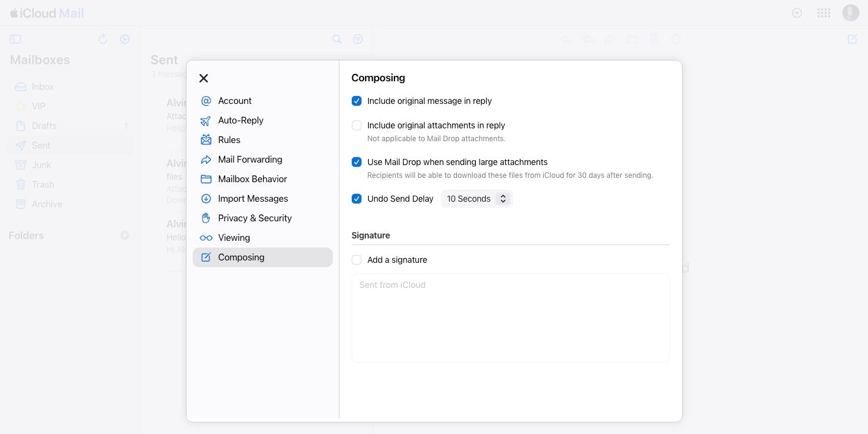Expand the search options in the sidebar
The height and width of the screenshot is (434, 868).
point(336,39)
